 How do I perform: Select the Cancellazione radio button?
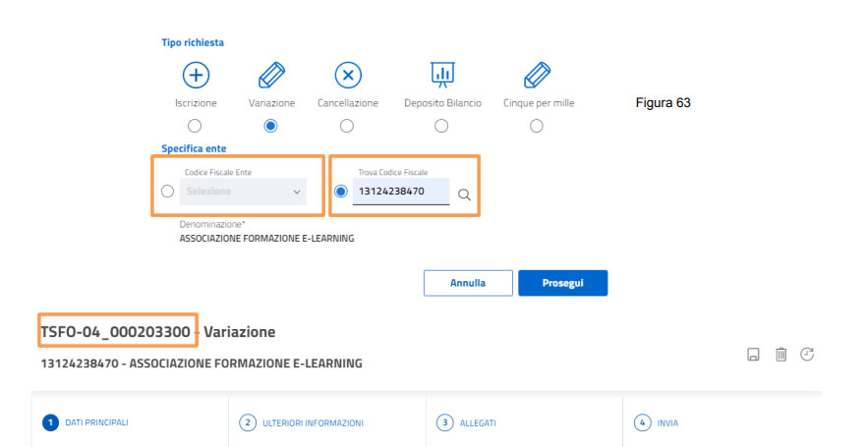pos(347,126)
